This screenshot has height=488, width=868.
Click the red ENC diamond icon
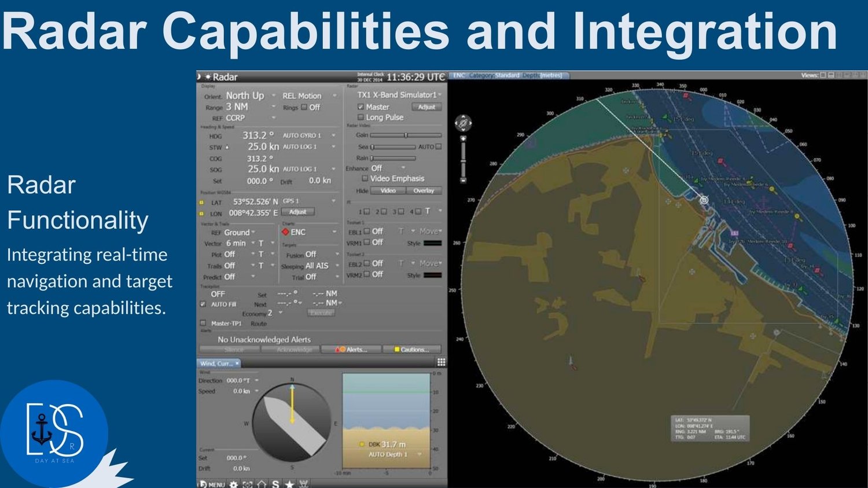pos(285,232)
